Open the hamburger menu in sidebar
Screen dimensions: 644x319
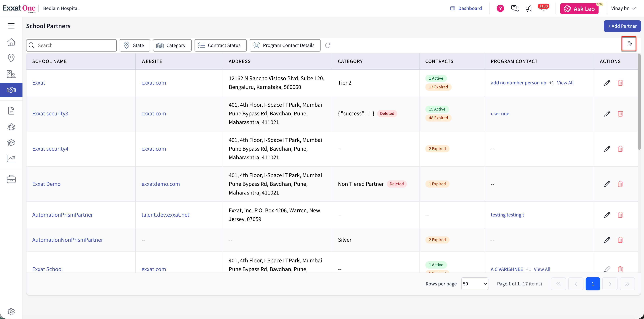click(x=11, y=26)
